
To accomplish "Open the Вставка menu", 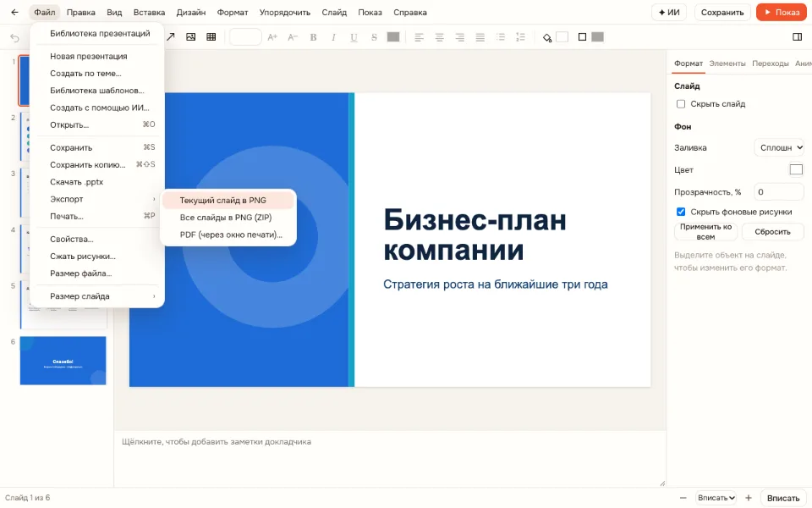I will pyautogui.click(x=149, y=12).
